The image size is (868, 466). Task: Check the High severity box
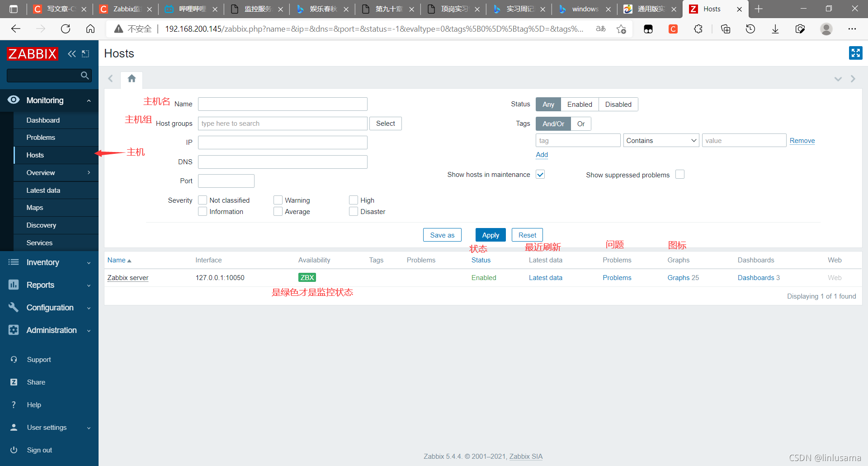click(354, 200)
